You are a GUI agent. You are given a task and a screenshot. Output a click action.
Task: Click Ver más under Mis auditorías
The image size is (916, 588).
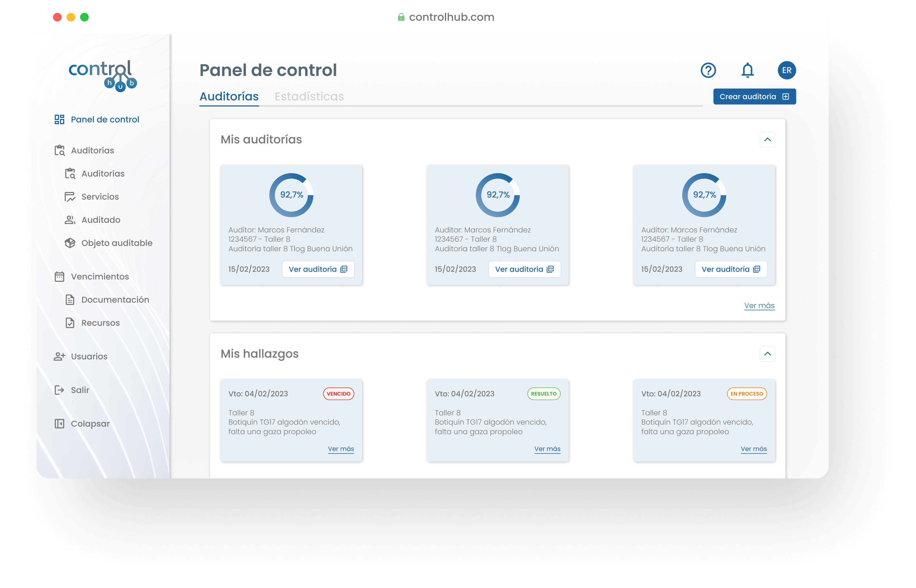coord(759,306)
